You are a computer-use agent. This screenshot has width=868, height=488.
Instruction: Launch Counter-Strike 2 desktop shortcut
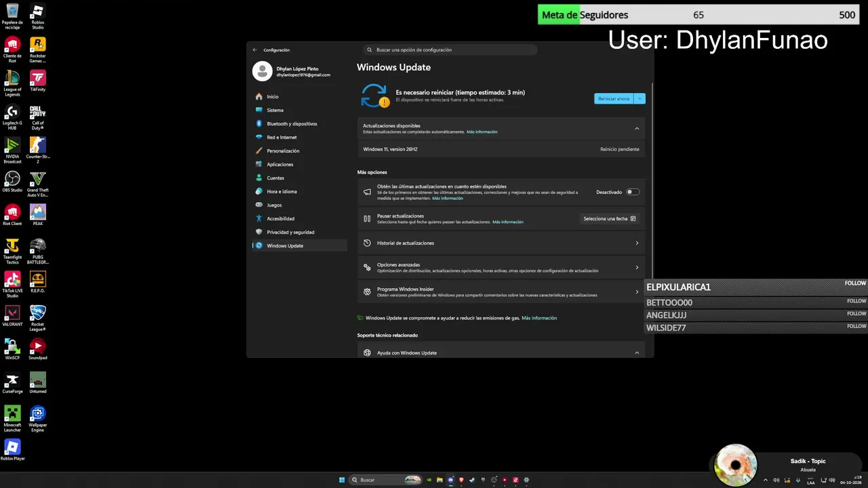click(x=38, y=150)
